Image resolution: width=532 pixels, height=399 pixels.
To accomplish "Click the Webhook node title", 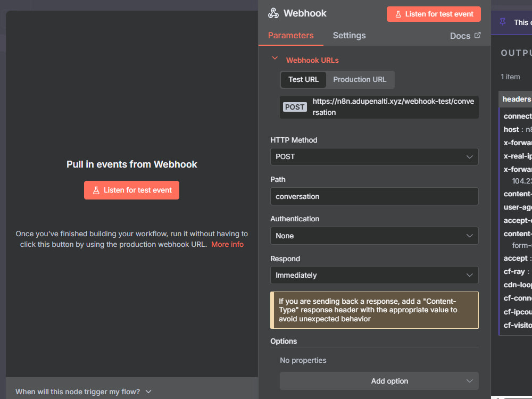I will coord(305,13).
